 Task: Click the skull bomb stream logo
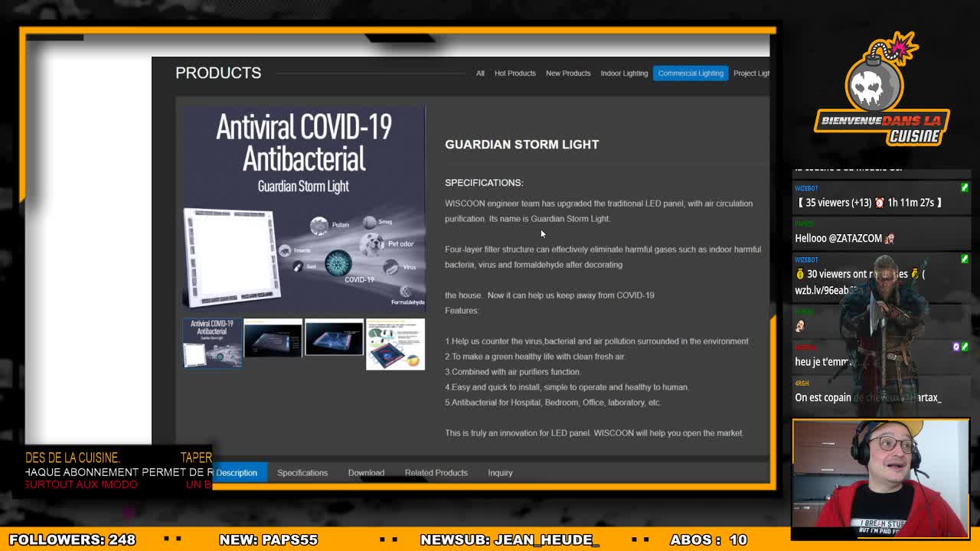881,90
